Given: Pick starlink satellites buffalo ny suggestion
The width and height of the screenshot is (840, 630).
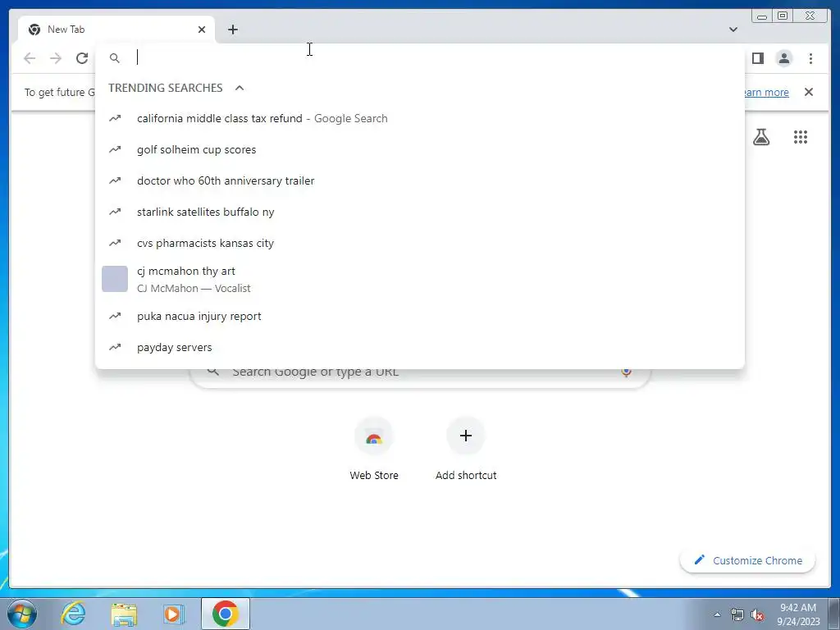Looking at the screenshot, I should (419, 212).
